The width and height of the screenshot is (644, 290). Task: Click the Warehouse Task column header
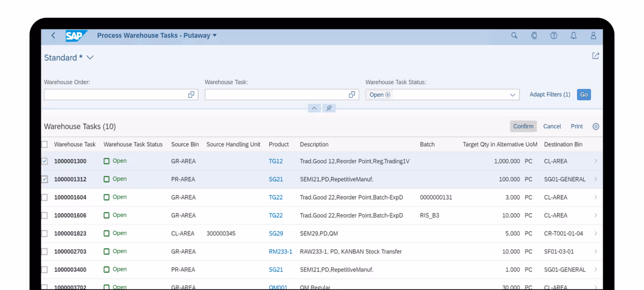pyautogui.click(x=75, y=144)
